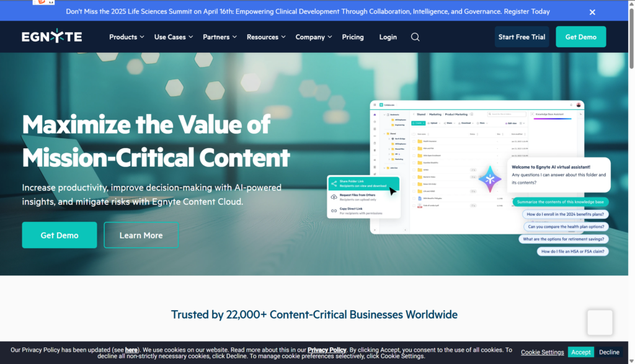Dismiss the Life Sciences Summit banner
The image size is (635, 364).
tap(592, 12)
